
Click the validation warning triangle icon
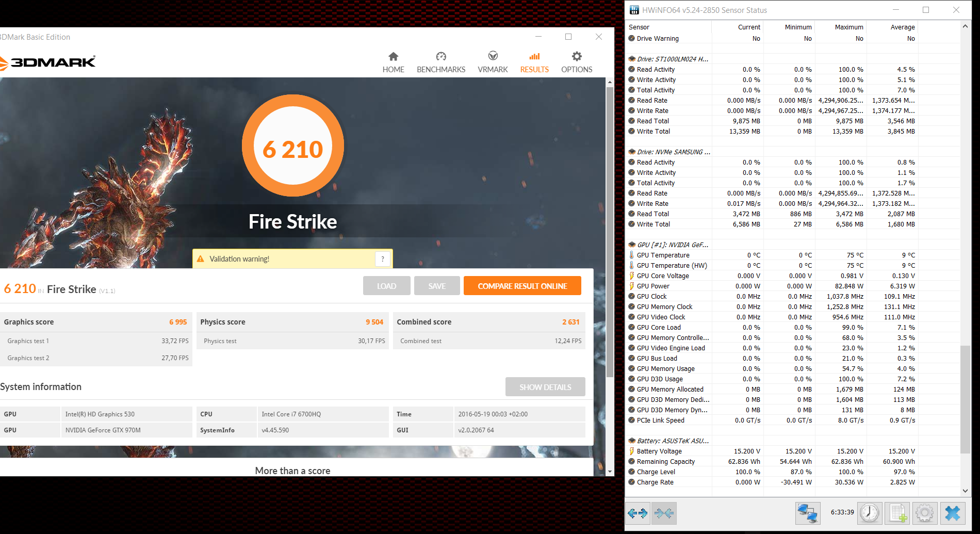(x=201, y=259)
